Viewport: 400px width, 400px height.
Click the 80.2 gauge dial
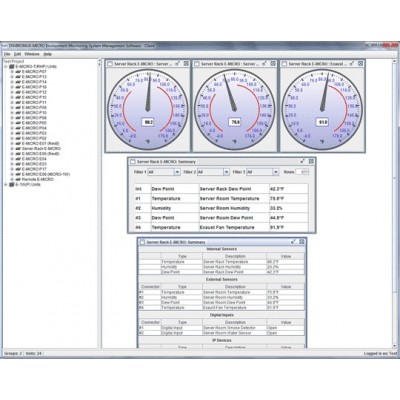click(148, 110)
